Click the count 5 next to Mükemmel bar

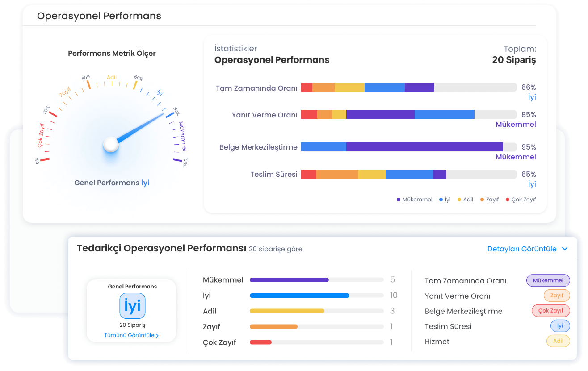pyautogui.click(x=392, y=280)
